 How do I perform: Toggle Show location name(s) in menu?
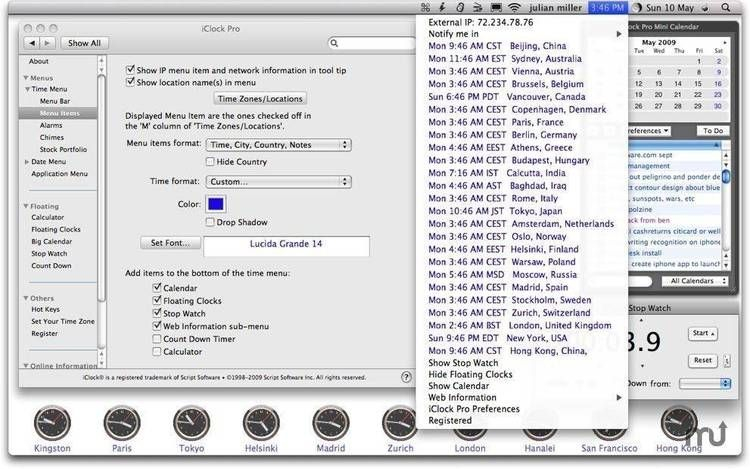pyautogui.click(x=130, y=82)
